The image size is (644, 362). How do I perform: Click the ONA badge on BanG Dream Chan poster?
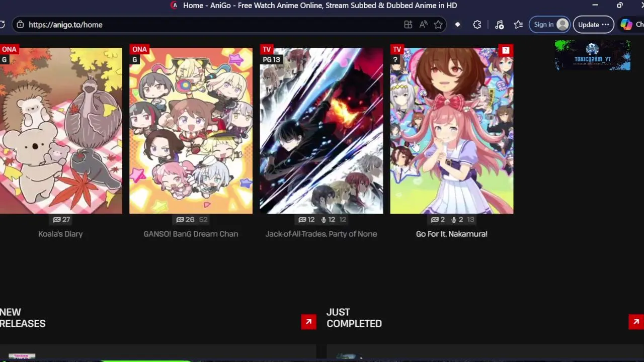[x=139, y=49]
